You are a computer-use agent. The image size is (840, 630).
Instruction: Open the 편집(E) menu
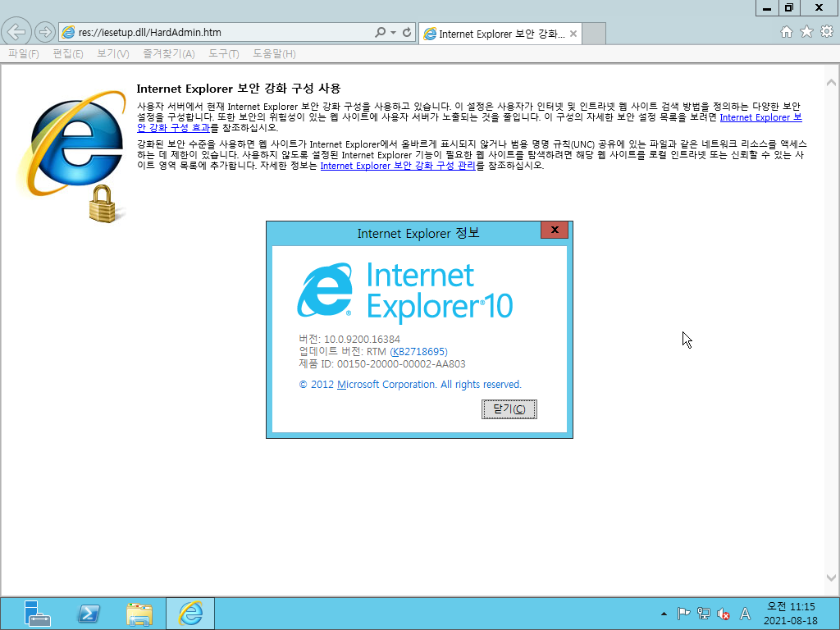point(68,53)
